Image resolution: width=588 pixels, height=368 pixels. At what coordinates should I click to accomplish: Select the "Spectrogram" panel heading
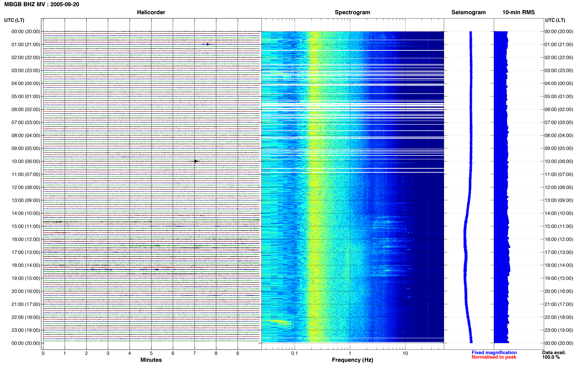point(352,12)
